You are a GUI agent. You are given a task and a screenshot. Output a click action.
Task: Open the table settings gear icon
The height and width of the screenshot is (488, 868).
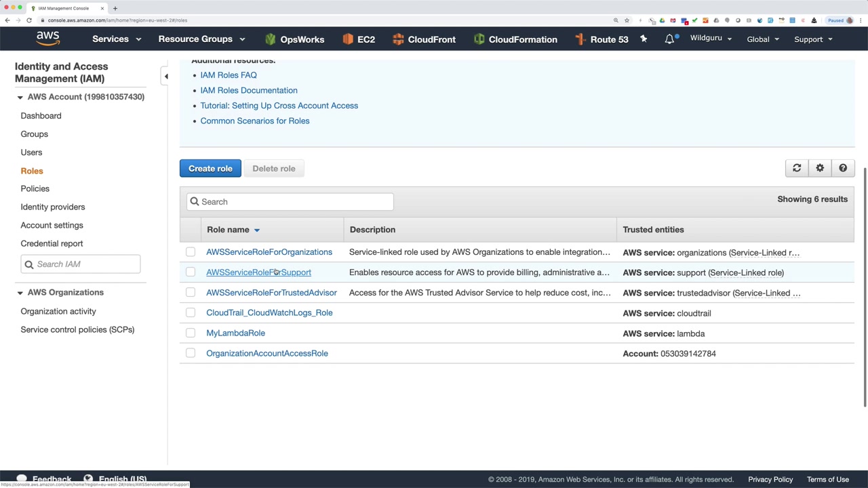point(820,168)
